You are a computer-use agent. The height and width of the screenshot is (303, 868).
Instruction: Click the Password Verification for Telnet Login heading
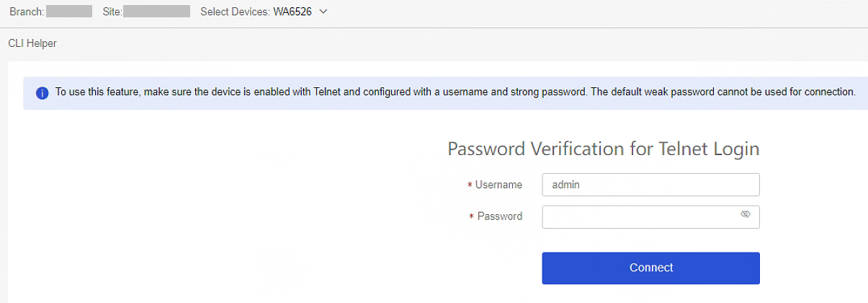pyautogui.click(x=604, y=149)
